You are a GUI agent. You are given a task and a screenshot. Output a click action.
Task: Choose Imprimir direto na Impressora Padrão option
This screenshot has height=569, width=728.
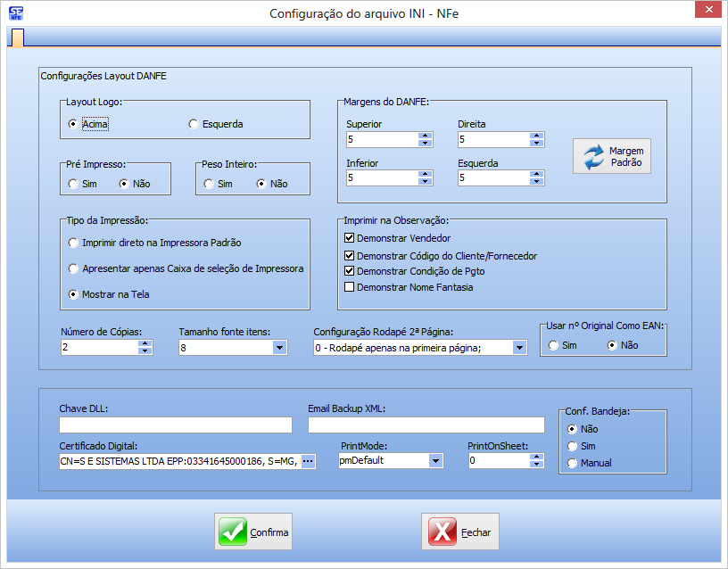point(73,243)
